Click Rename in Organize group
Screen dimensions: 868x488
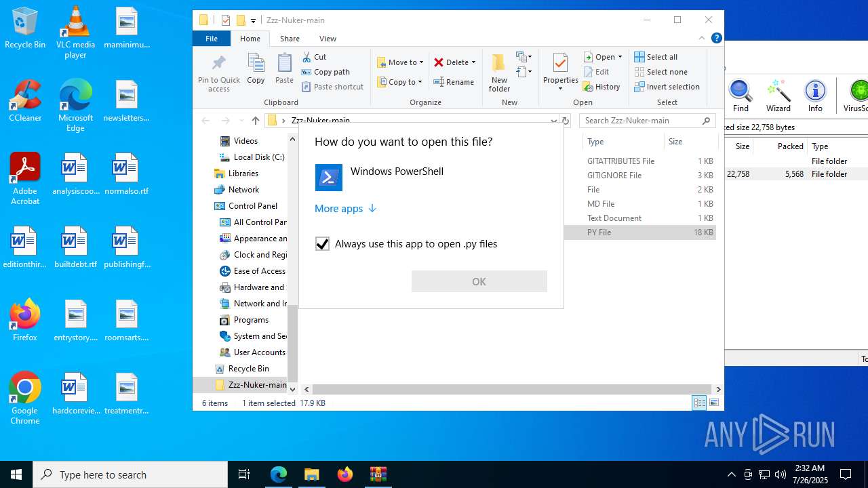coord(454,82)
